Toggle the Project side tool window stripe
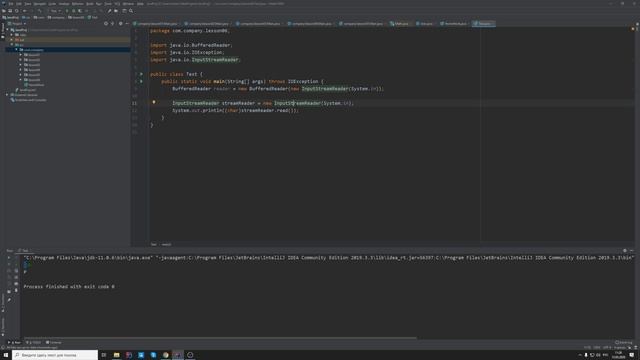Screen dimensions: 640x360 (2, 31)
